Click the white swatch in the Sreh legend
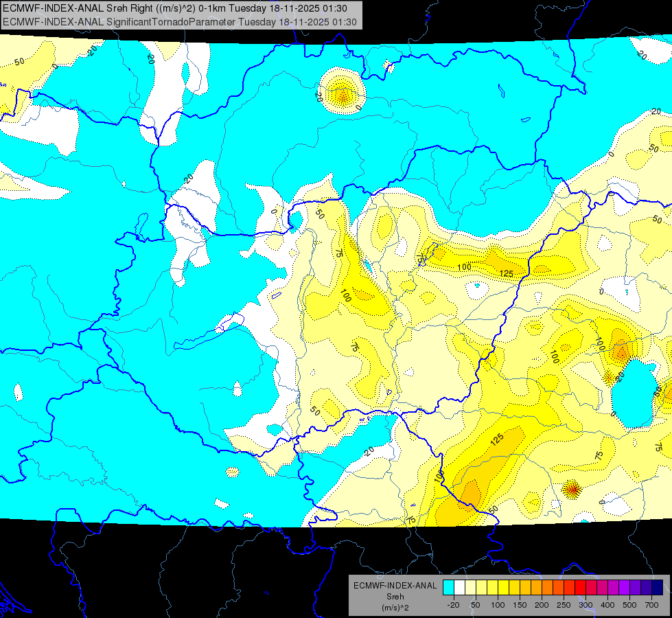The width and height of the screenshot is (672, 618). click(x=459, y=588)
